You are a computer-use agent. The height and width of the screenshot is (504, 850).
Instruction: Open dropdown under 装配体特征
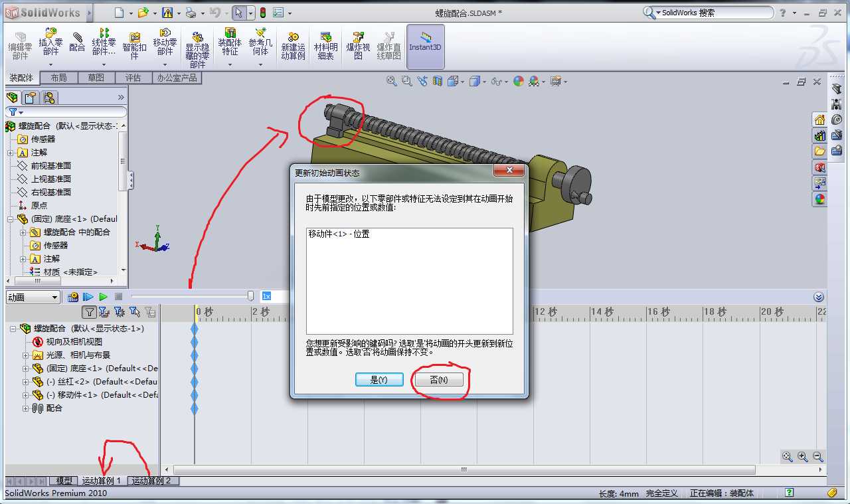coord(230,64)
